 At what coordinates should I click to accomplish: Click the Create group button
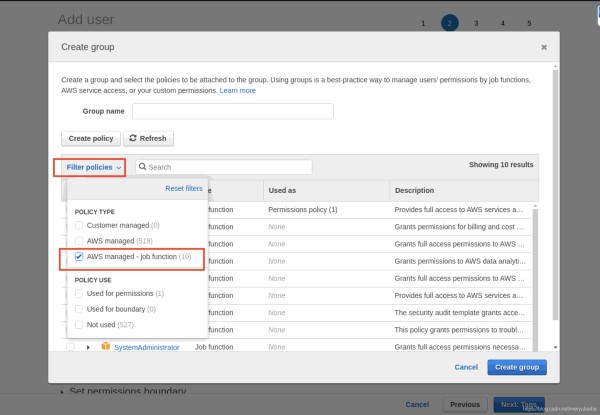(517, 367)
